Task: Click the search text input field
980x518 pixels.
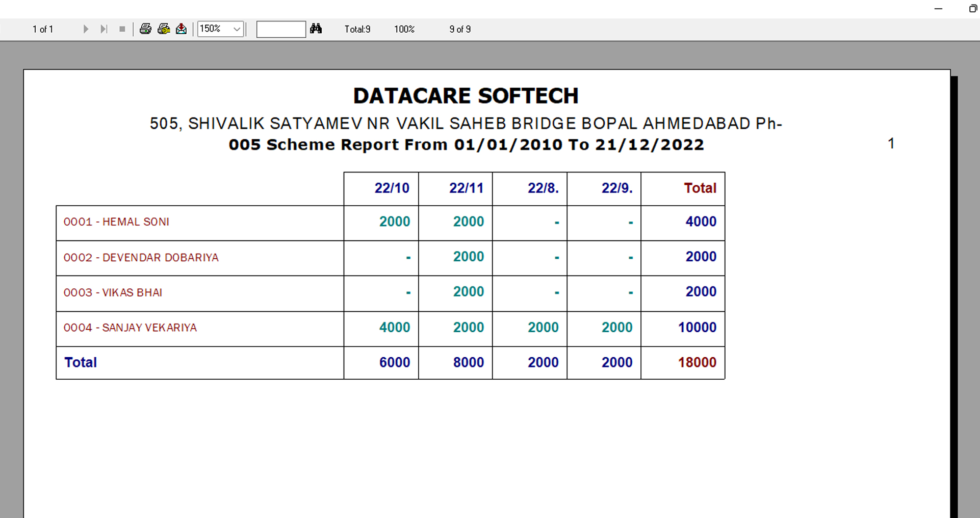Action: (281, 29)
